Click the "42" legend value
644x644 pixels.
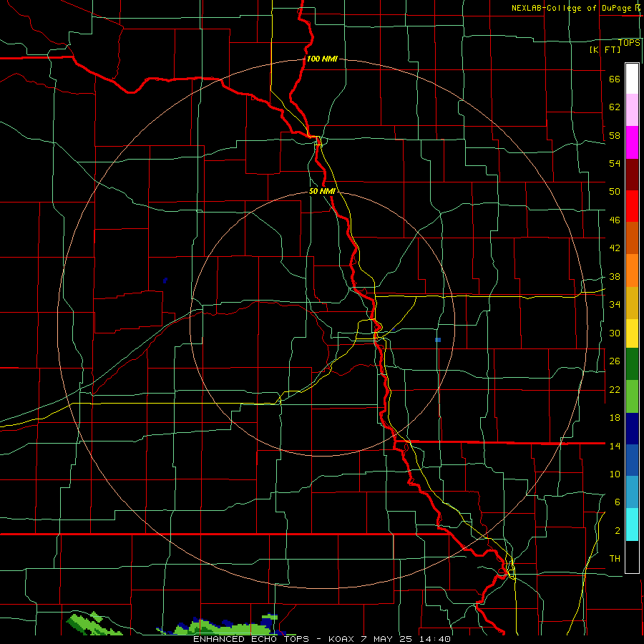pos(615,248)
